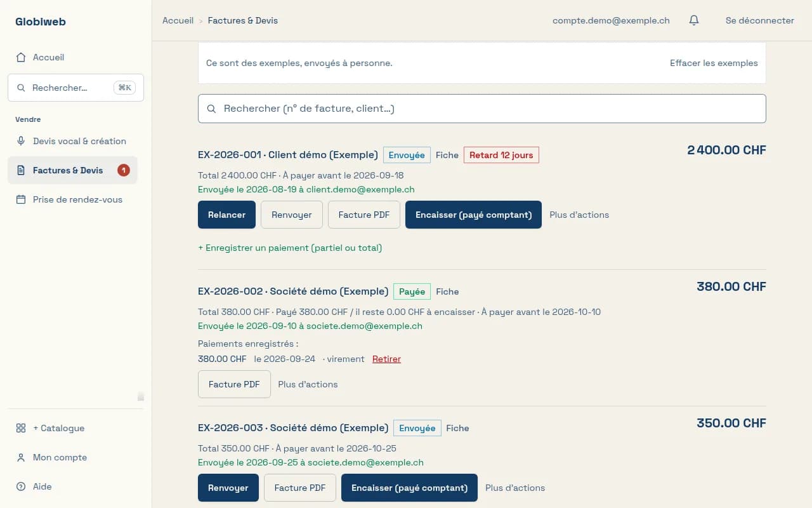Click Effacer les exemples
The image size is (812, 508).
pos(714,63)
